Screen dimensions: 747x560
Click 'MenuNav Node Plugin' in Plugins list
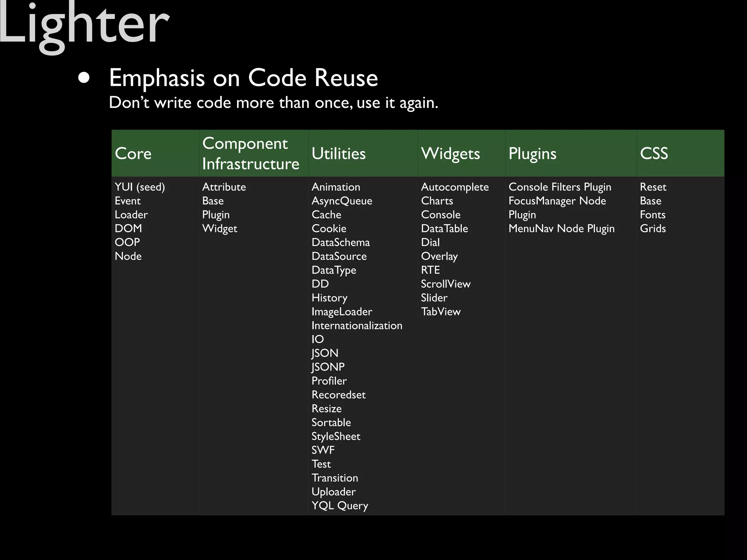coord(562,229)
